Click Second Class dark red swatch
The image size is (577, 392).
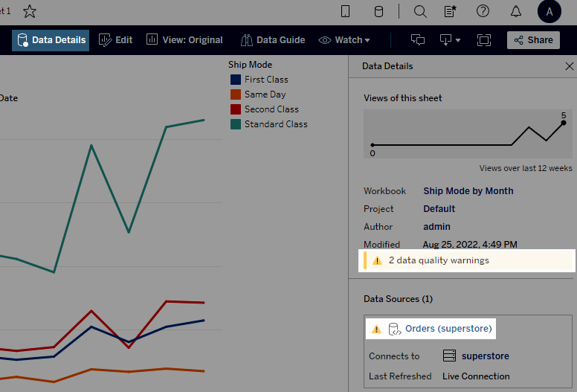point(236,109)
